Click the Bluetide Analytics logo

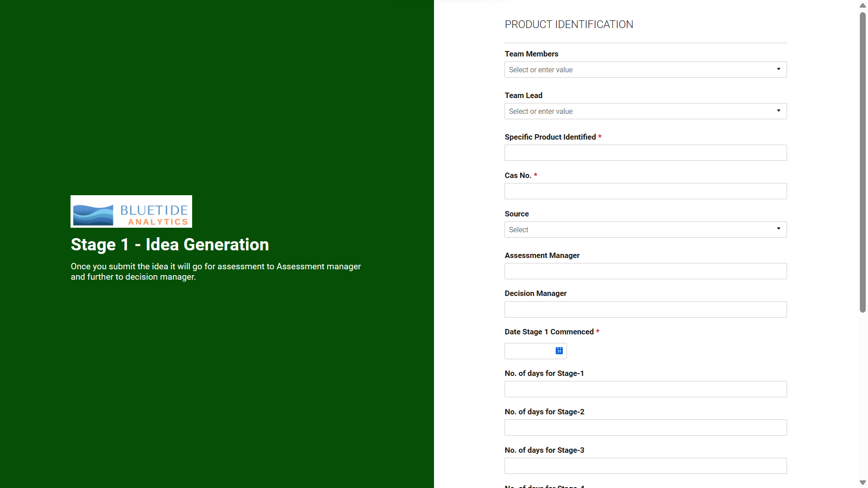pyautogui.click(x=131, y=211)
